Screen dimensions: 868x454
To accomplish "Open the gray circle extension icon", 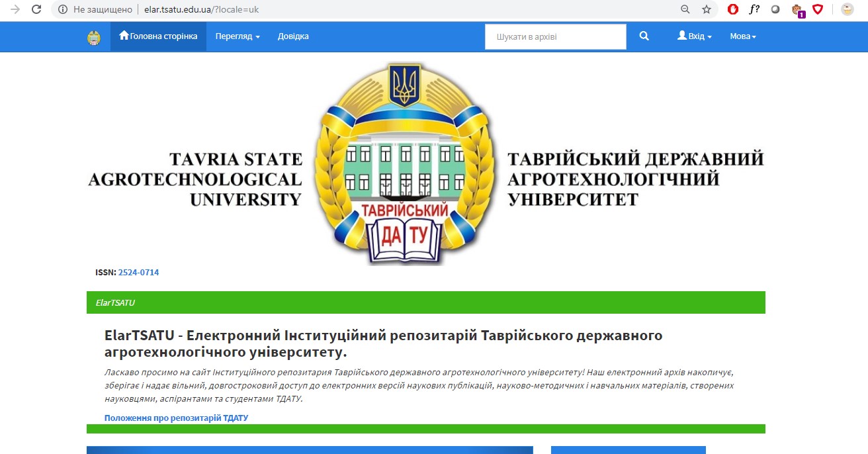I will click(x=775, y=9).
